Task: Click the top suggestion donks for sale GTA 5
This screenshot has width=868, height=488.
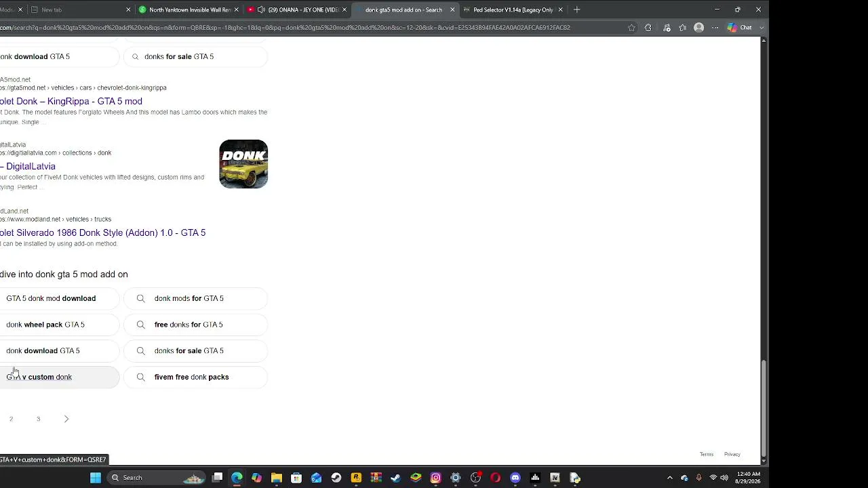Action: [195, 57]
